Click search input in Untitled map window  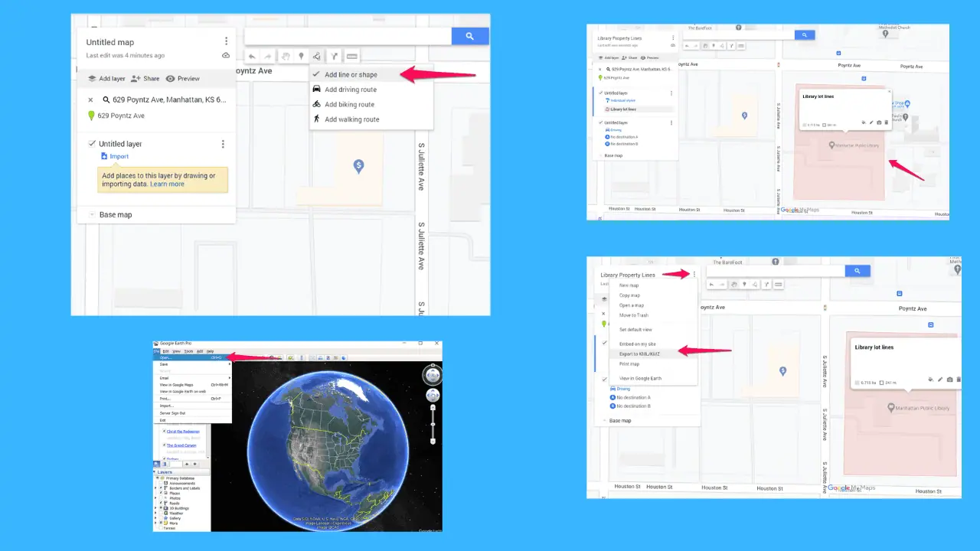pos(348,36)
